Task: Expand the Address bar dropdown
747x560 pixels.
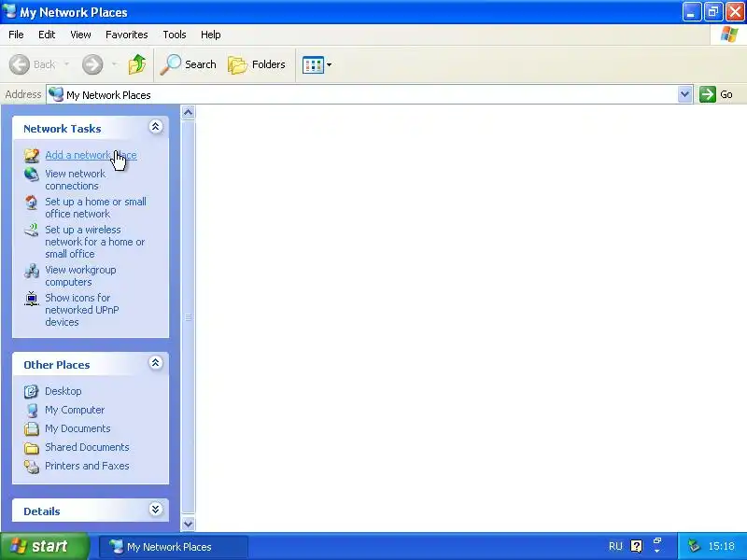Action: click(x=684, y=94)
